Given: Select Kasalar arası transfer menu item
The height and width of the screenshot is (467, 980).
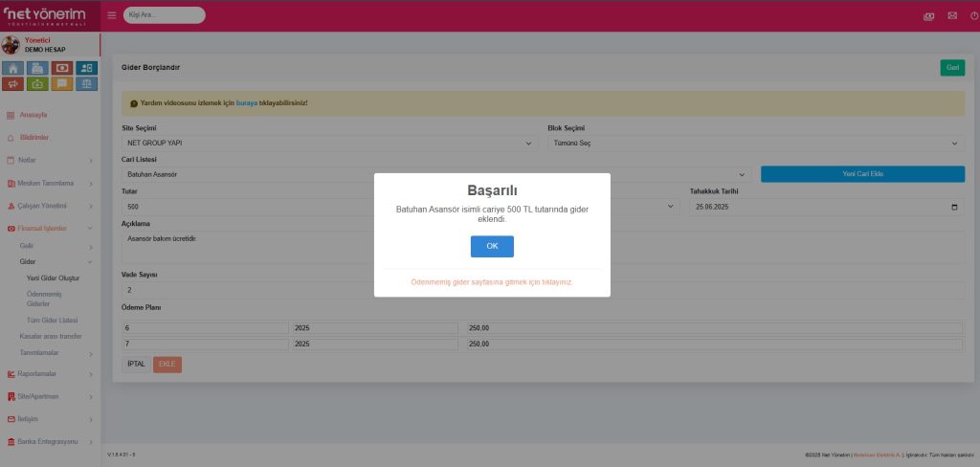Looking at the screenshot, I should tap(51, 336).
